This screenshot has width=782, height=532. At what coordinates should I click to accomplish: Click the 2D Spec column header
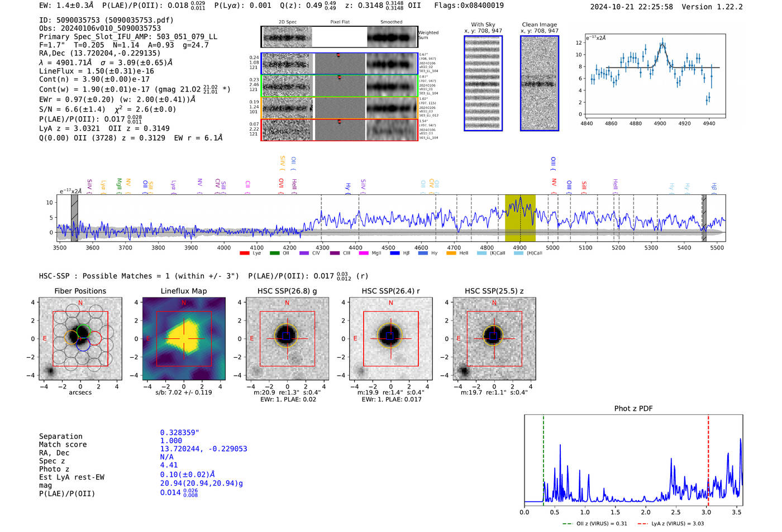(288, 22)
